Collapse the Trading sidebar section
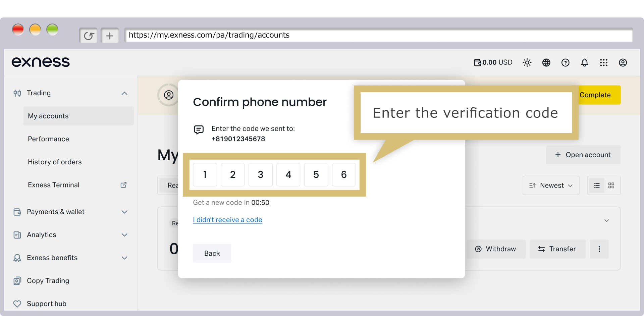 coord(124,93)
